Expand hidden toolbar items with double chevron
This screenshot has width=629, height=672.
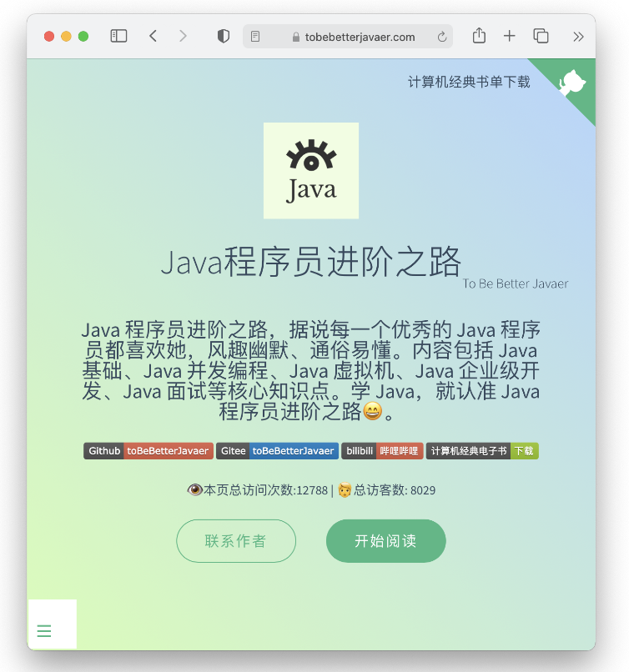[578, 37]
